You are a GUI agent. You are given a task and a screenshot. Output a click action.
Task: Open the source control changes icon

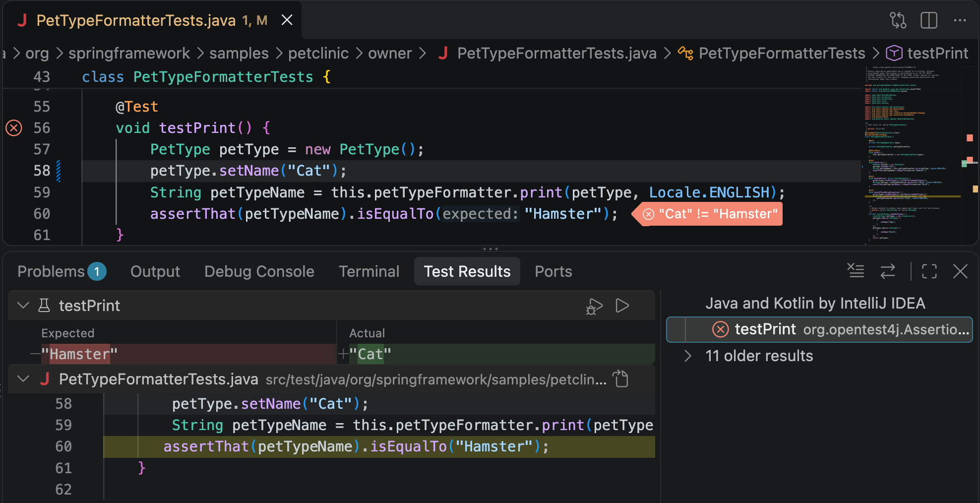pyautogui.click(x=898, y=20)
